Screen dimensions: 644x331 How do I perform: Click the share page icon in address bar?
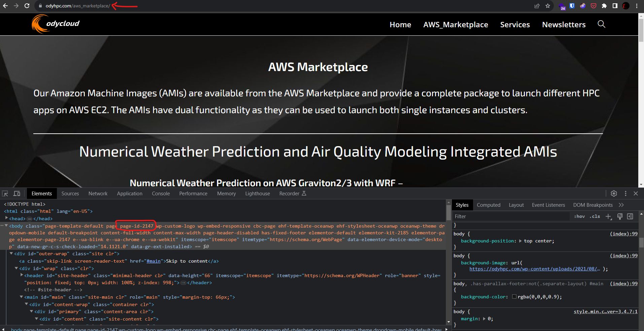pos(537,6)
